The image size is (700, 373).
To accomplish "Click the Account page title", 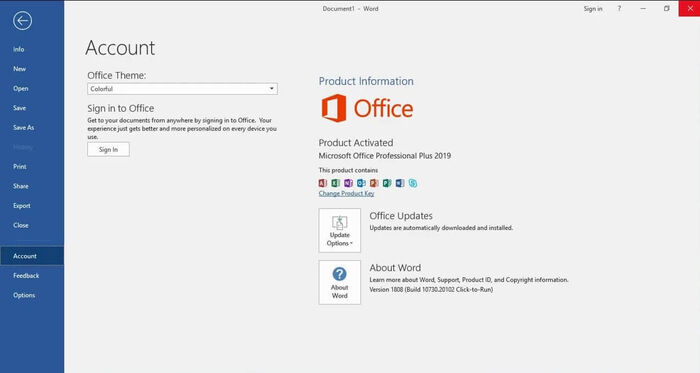I will pos(120,48).
